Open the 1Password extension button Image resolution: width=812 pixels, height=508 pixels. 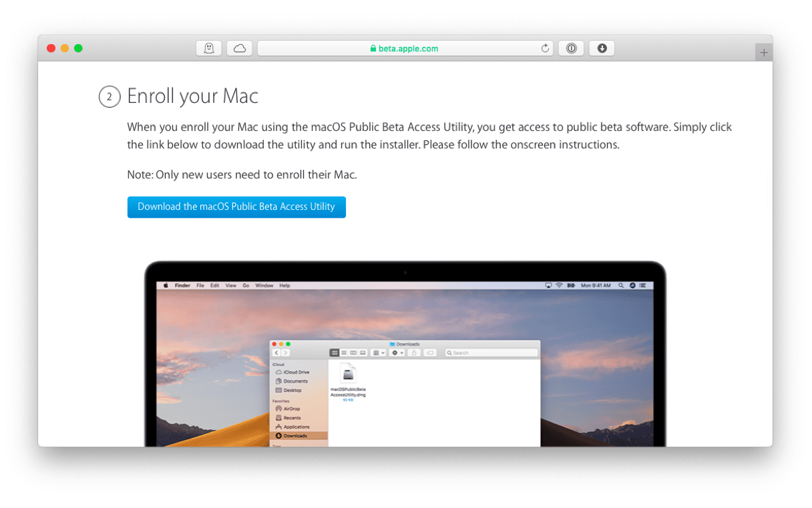[x=571, y=48]
